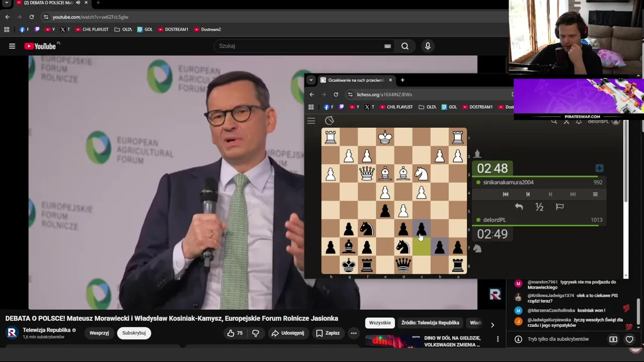Open new tab in YouTube browser window
644x362 pixels.
coord(98,3)
